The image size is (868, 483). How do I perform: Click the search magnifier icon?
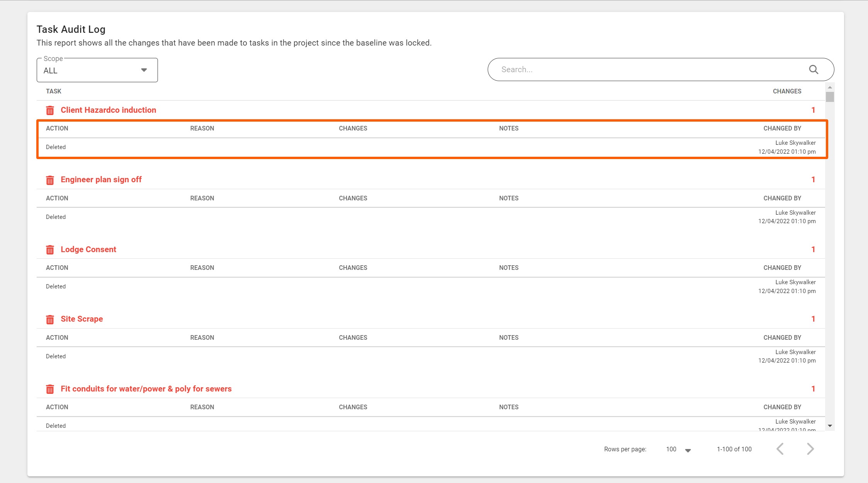click(x=814, y=69)
